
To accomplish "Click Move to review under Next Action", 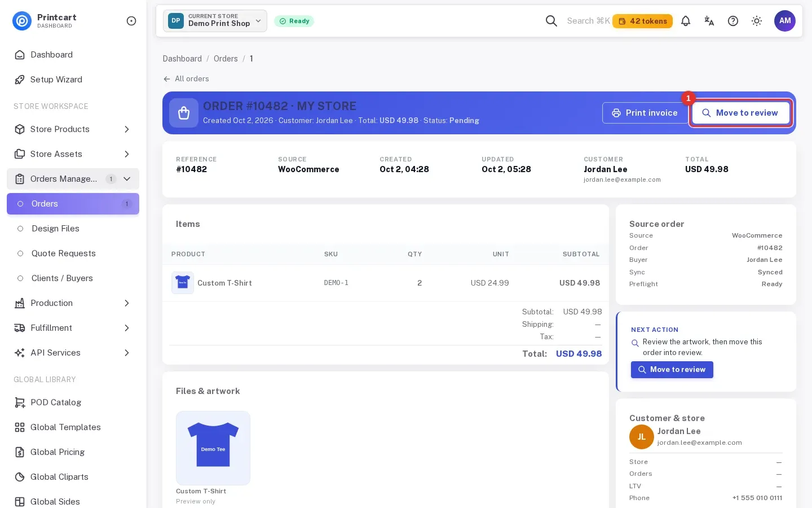I will coord(672,370).
